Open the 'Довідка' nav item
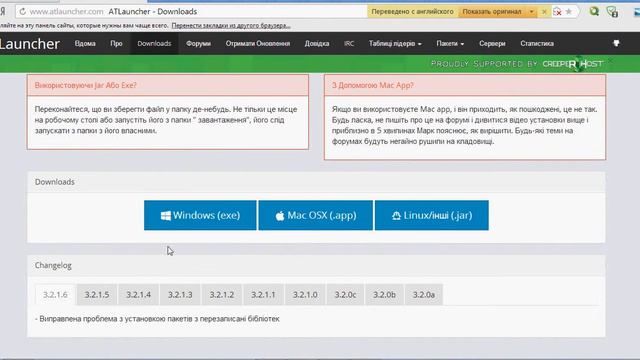The width and height of the screenshot is (640, 360). tap(317, 43)
